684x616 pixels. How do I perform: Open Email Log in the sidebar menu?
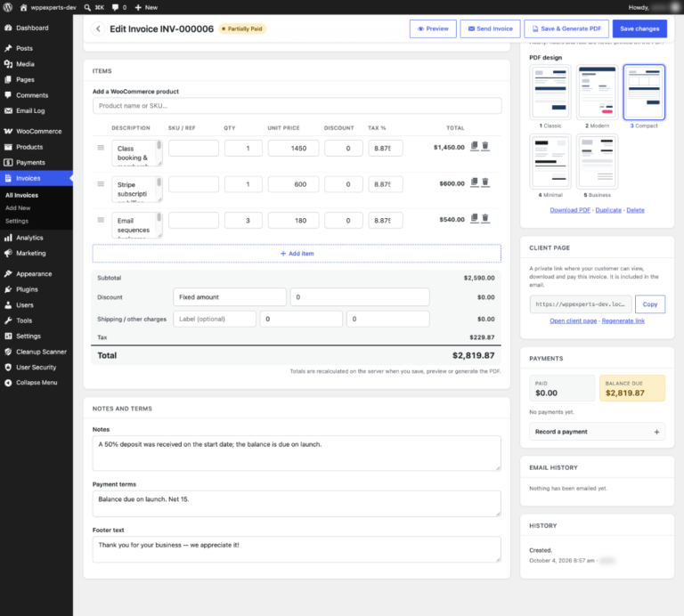click(x=30, y=110)
